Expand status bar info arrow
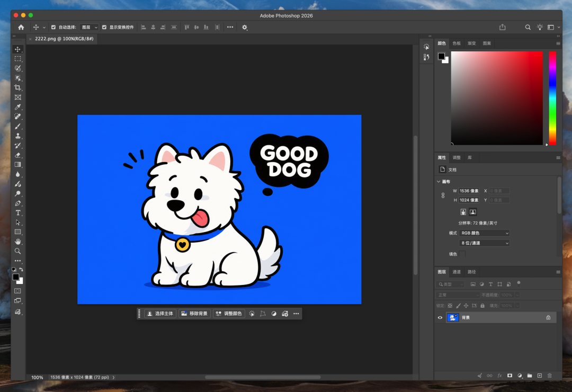 click(113, 377)
